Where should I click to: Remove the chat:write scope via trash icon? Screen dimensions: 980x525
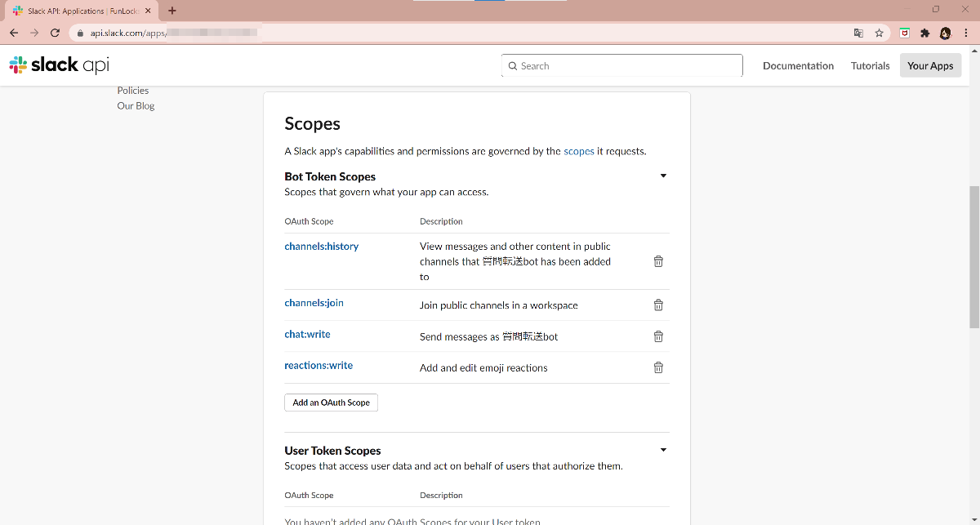click(x=658, y=336)
